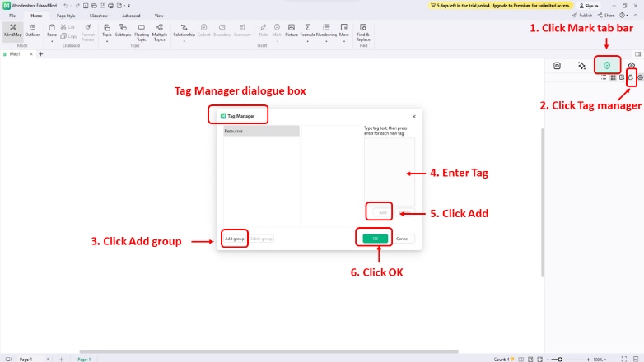The image size is (644, 362).
Task: Click the Paste clipboard icon
Action: (52, 27)
